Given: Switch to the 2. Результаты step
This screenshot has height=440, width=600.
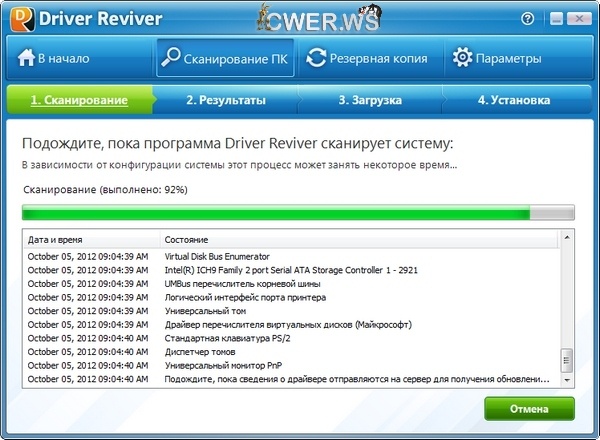Looking at the screenshot, I should click(x=226, y=100).
